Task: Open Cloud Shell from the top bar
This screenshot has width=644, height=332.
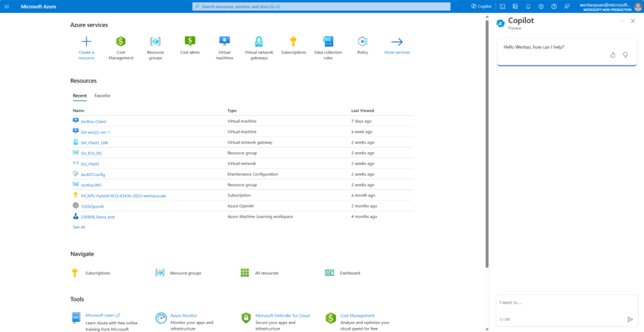Action: 502,7
